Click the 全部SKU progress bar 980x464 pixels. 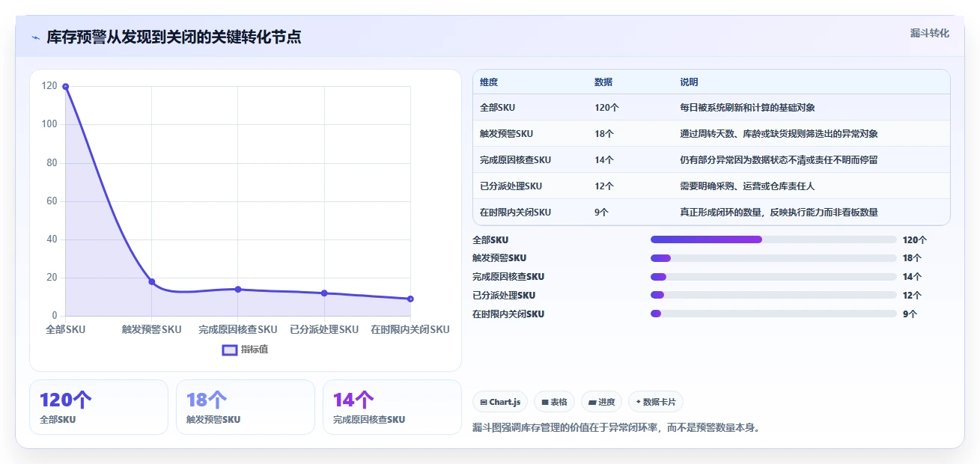click(x=773, y=239)
